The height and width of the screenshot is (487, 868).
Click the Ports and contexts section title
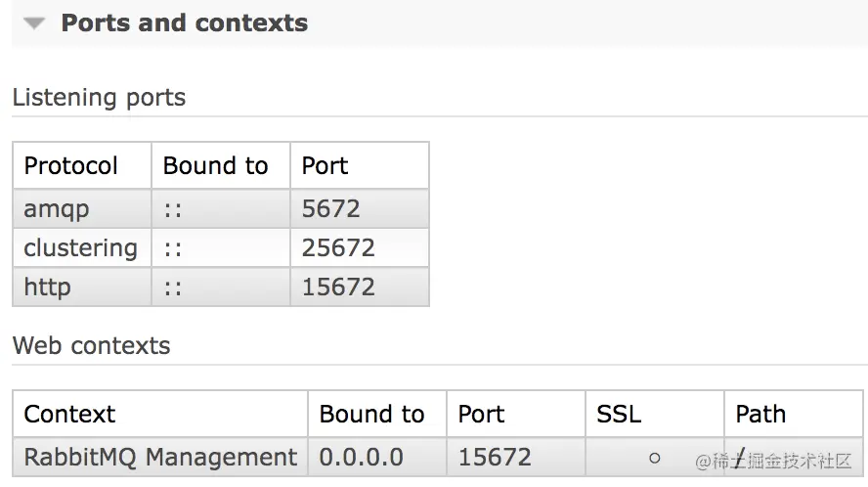click(184, 23)
